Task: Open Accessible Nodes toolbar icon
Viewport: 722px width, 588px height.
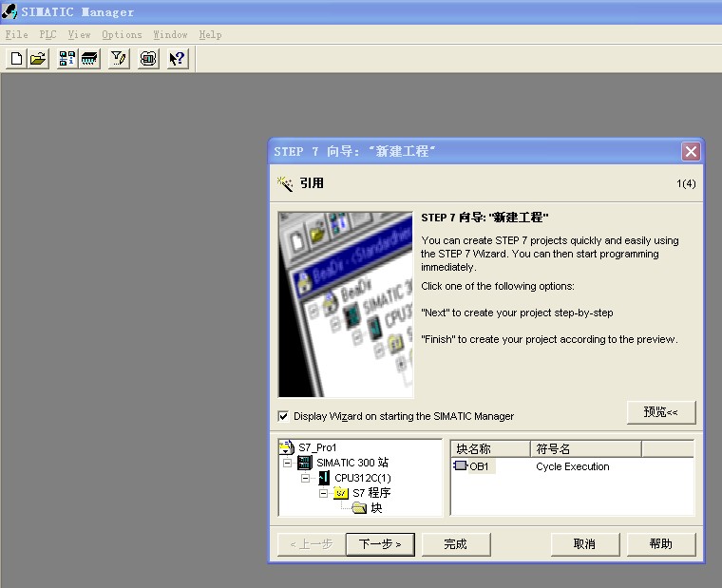Action: pos(67,59)
